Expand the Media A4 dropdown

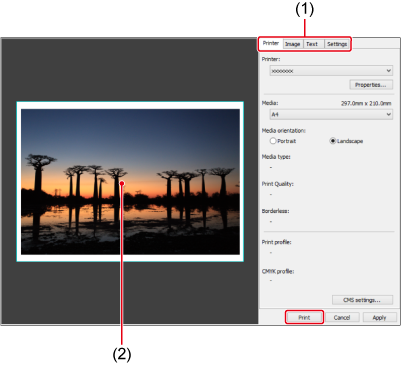(331, 114)
